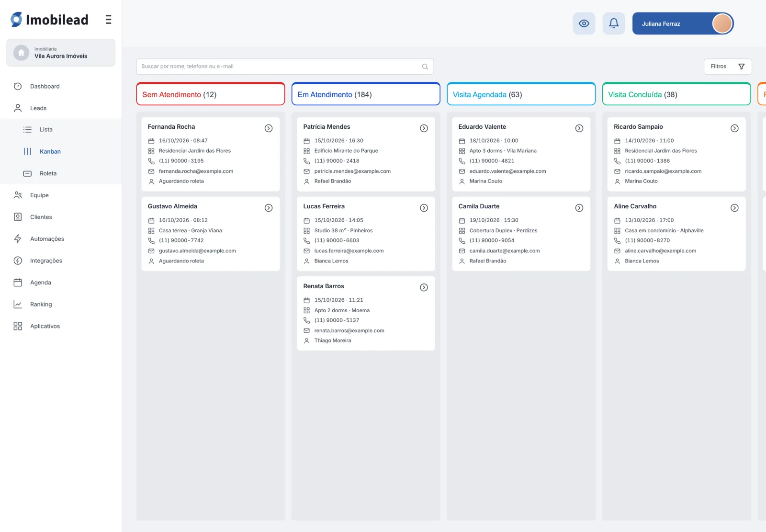Open Lucas Ferreira card arrow
This screenshot has height=532, width=766.
(424, 208)
